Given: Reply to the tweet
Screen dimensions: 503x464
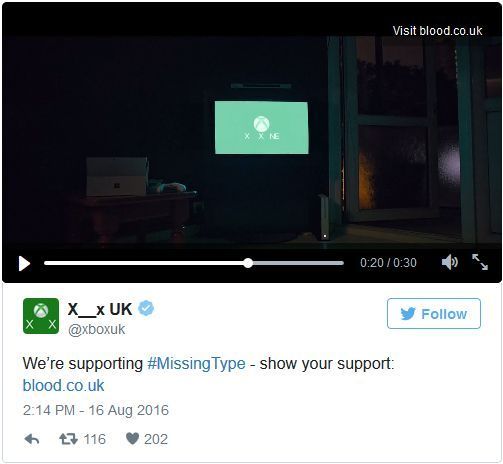Looking at the screenshot, I should [x=32, y=439].
